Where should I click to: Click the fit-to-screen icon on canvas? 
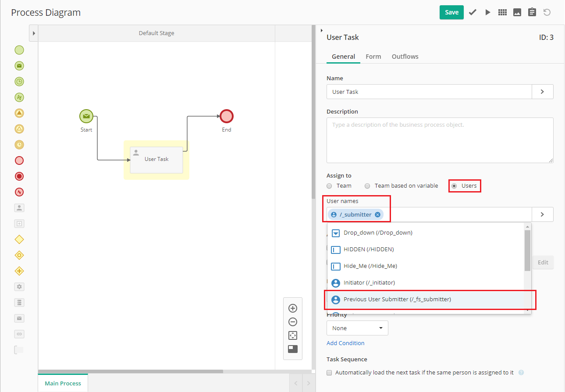tap(293, 335)
